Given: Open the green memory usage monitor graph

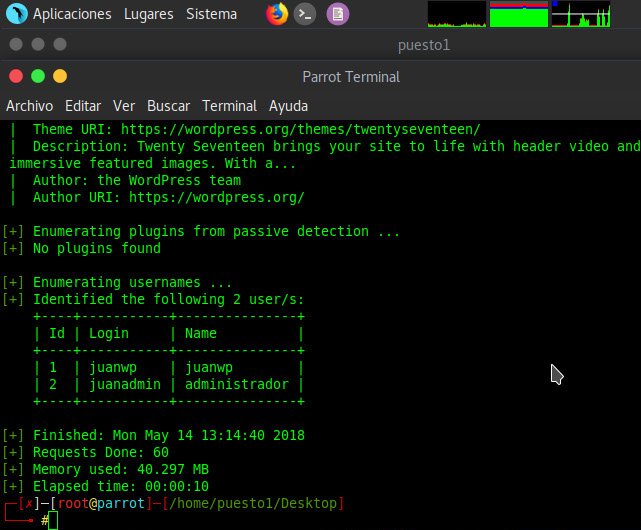Looking at the screenshot, I should [518, 14].
